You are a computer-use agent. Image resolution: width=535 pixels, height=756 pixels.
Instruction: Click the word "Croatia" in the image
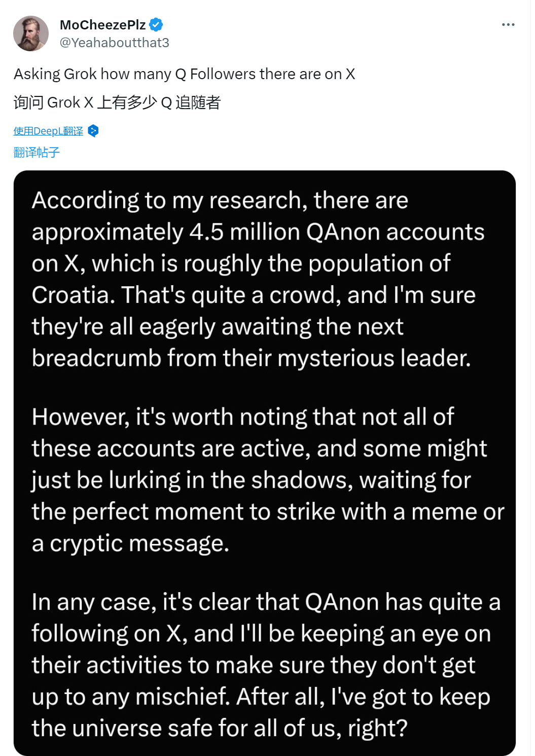click(x=73, y=295)
